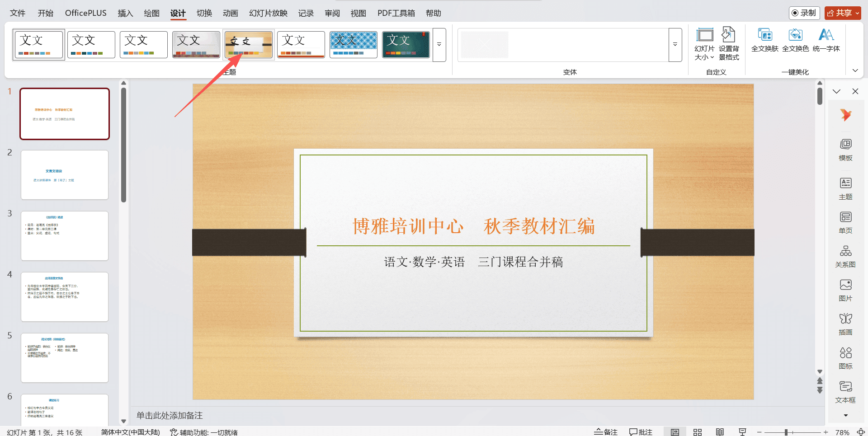Select slide 3 thumbnail

click(x=65, y=236)
